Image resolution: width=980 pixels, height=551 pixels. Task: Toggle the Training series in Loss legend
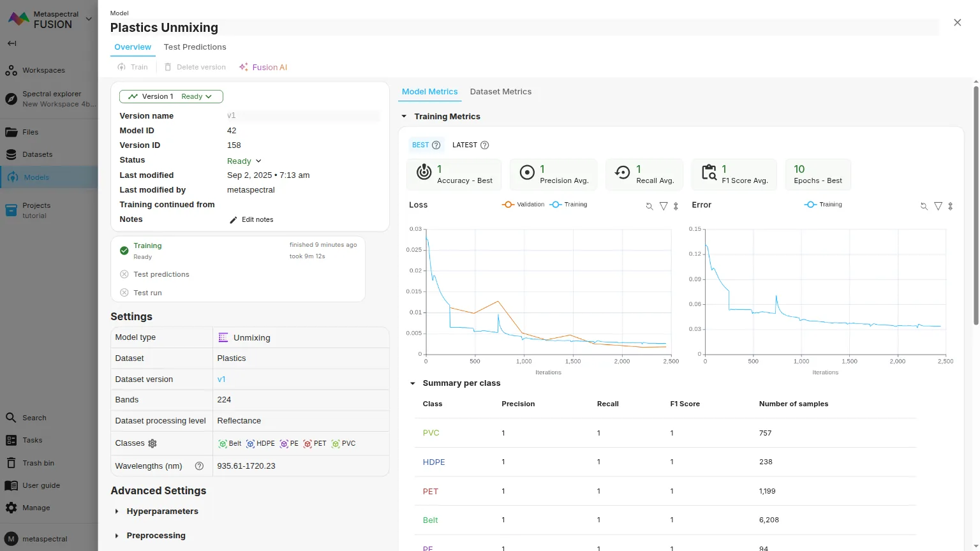(569, 205)
